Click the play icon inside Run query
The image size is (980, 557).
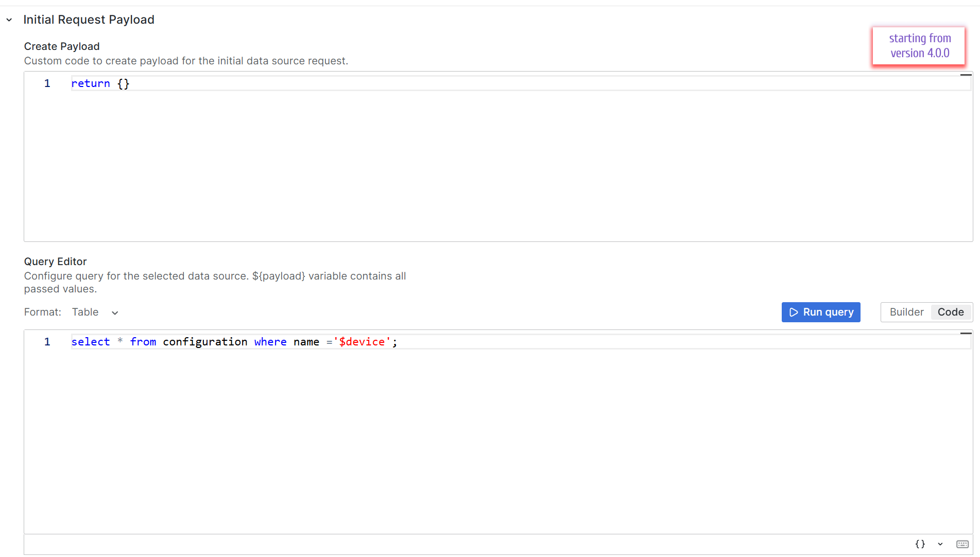point(794,312)
